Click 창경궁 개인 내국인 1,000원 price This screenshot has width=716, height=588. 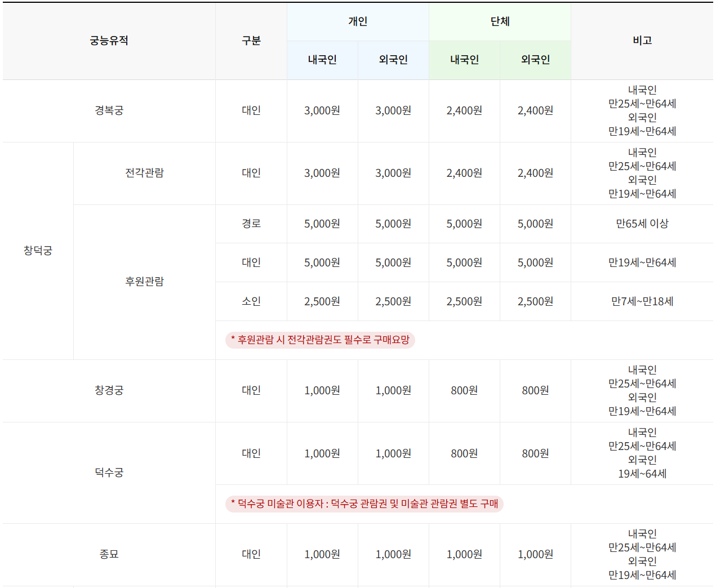click(322, 390)
